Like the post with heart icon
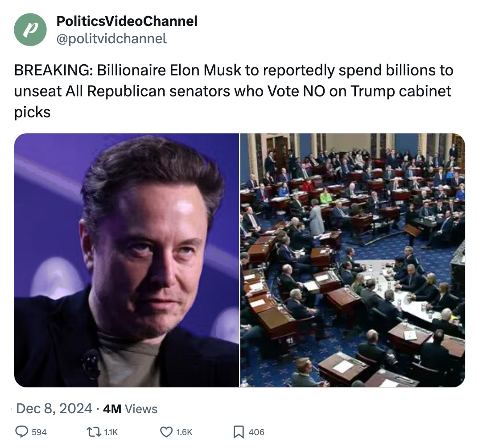 [166, 432]
